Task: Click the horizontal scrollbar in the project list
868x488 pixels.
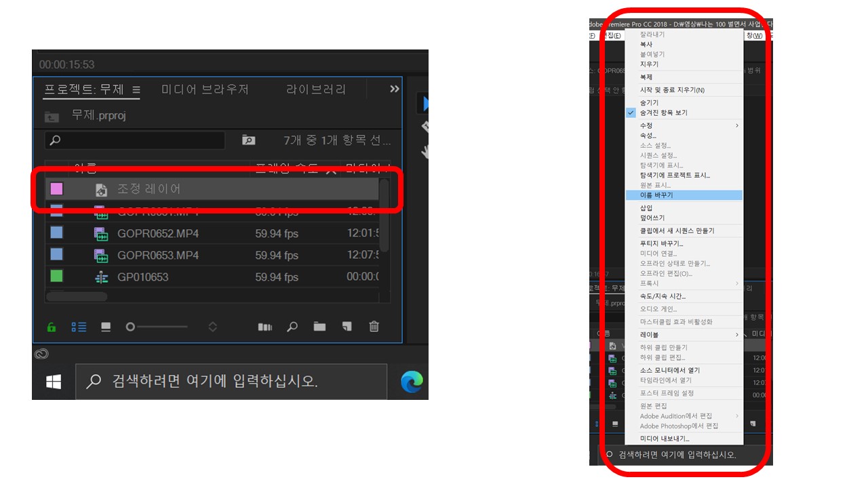Action: coord(77,296)
